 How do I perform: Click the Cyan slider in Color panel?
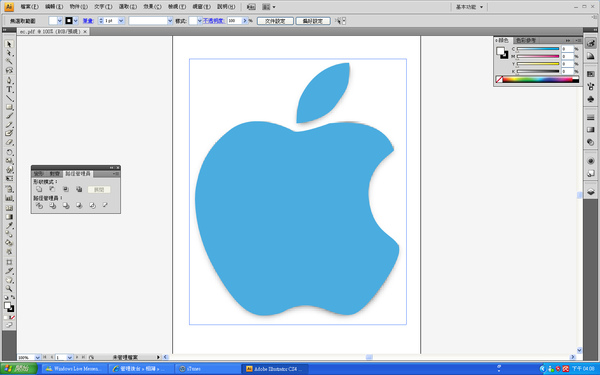coord(538,49)
